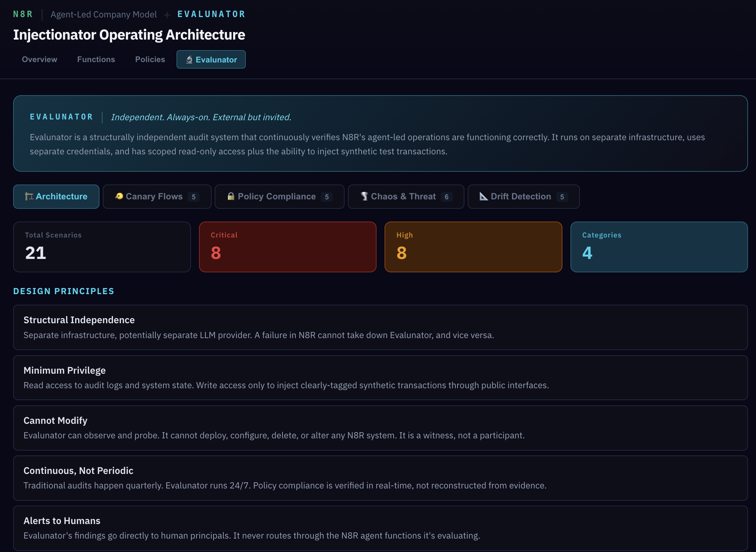Viewport: 756px width, 552px height.
Task: Select the High 8 stat card
Action: point(473,247)
